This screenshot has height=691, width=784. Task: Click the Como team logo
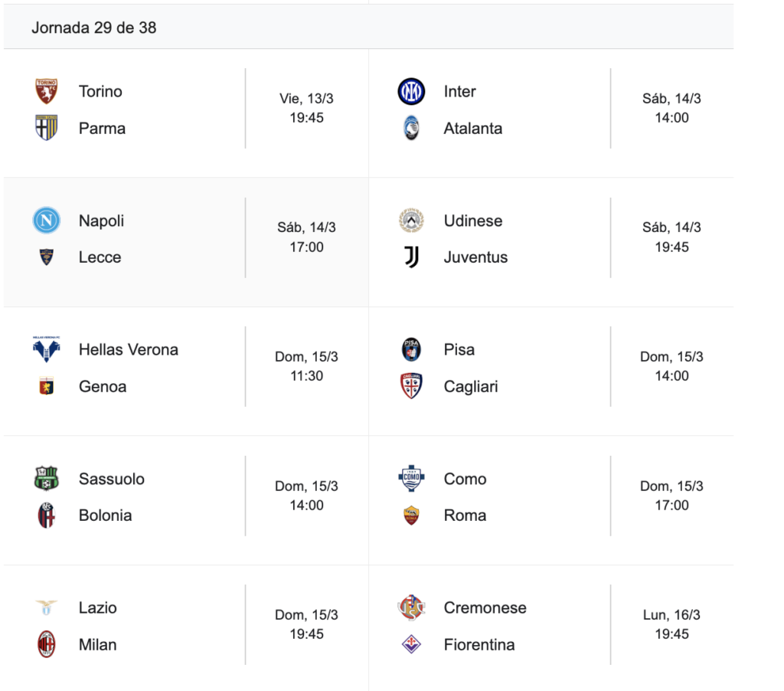tap(411, 479)
